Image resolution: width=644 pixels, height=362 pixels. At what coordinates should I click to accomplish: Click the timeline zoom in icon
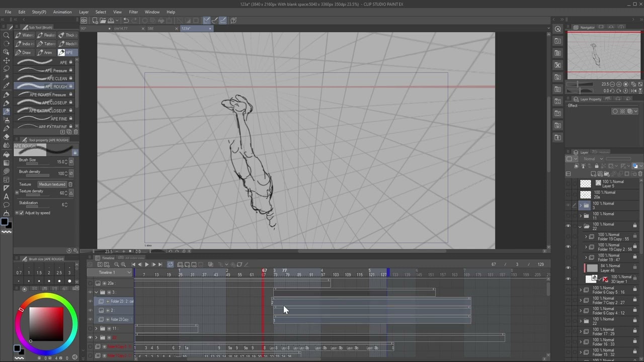tap(123, 264)
